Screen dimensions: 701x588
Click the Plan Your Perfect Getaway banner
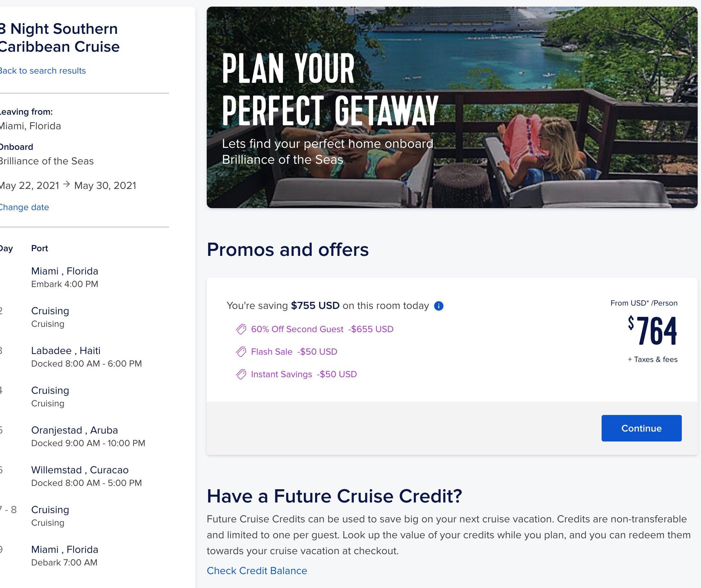(x=452, y=107)
